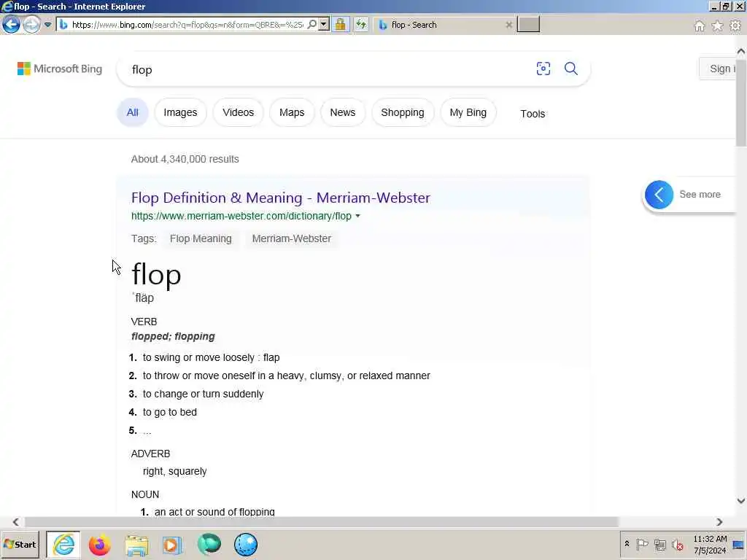
Task: Expand the address bar autocomplete dropdown
Action: [324, 24]
